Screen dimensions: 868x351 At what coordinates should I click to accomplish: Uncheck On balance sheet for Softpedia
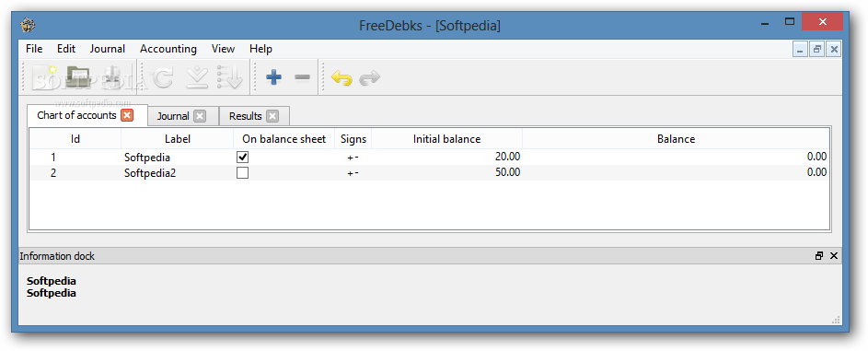(242, 158)
